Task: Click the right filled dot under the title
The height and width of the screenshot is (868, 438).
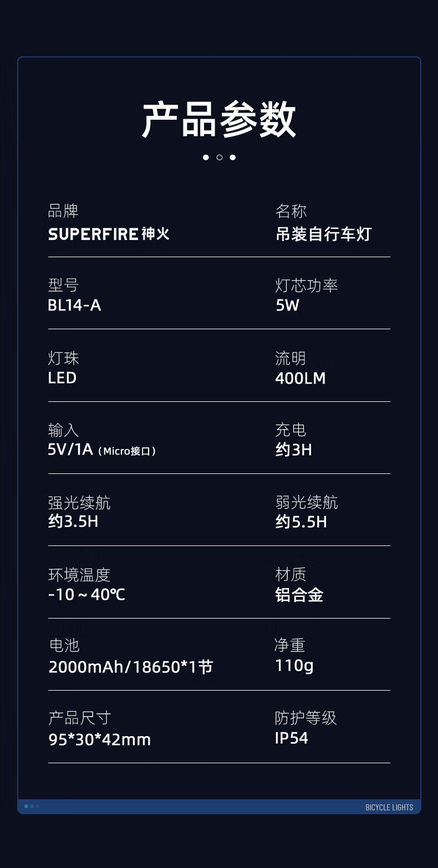Action: pyautogui.click(x=233, y=157)
